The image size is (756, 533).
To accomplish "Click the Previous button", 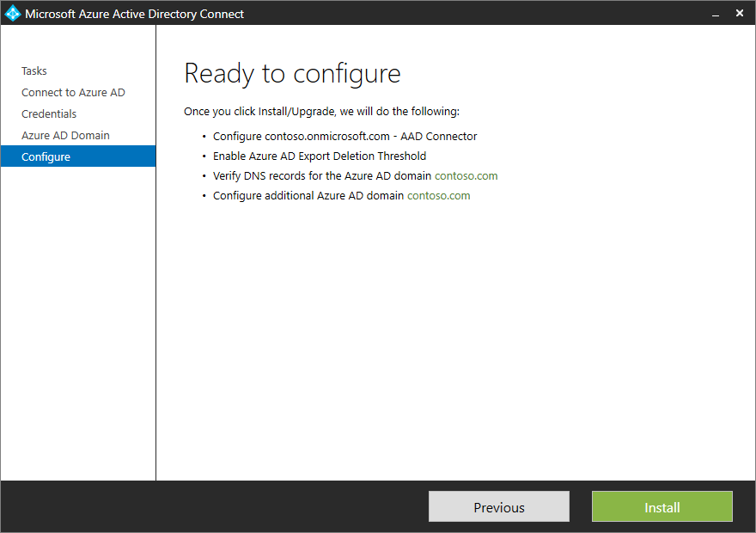I will point(498,506).
